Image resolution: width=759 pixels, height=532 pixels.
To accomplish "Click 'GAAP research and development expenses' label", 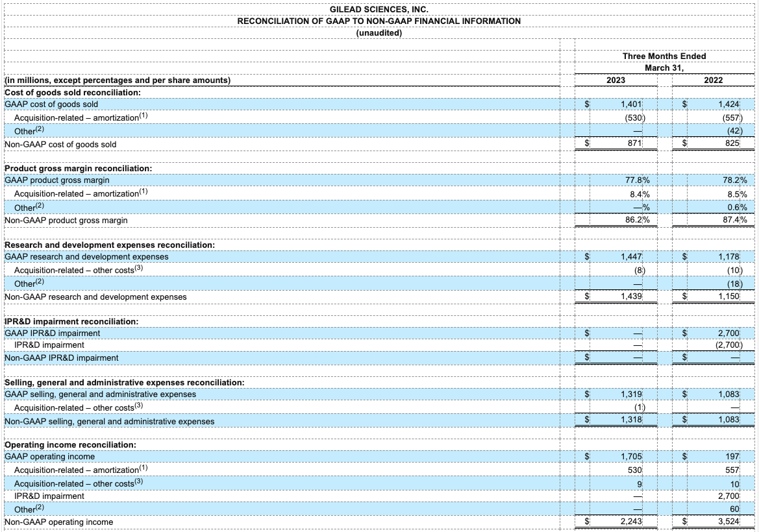I will pyautogui.click(x=86, y=257).
